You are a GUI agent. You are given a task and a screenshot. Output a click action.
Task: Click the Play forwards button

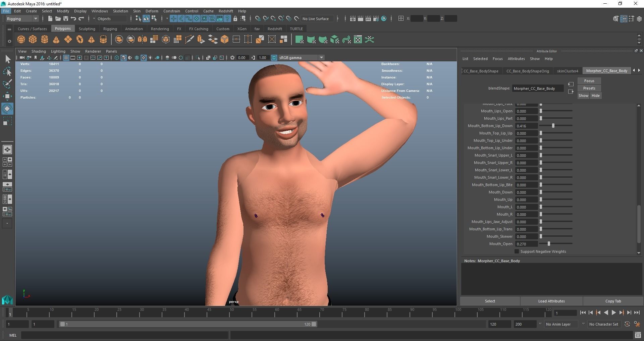[x=613, y=312]
